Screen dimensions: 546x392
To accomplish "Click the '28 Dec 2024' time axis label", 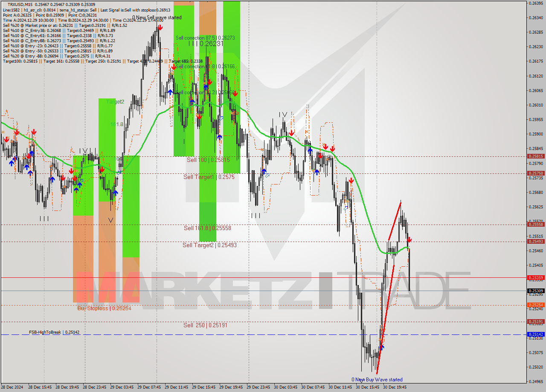I will [x=13, y=387].
